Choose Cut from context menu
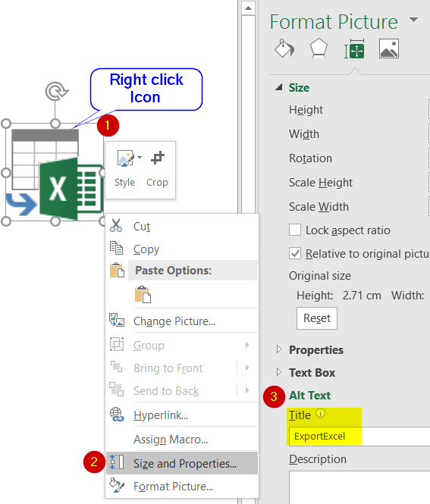The image size is (430, 504). coord(182,226)
